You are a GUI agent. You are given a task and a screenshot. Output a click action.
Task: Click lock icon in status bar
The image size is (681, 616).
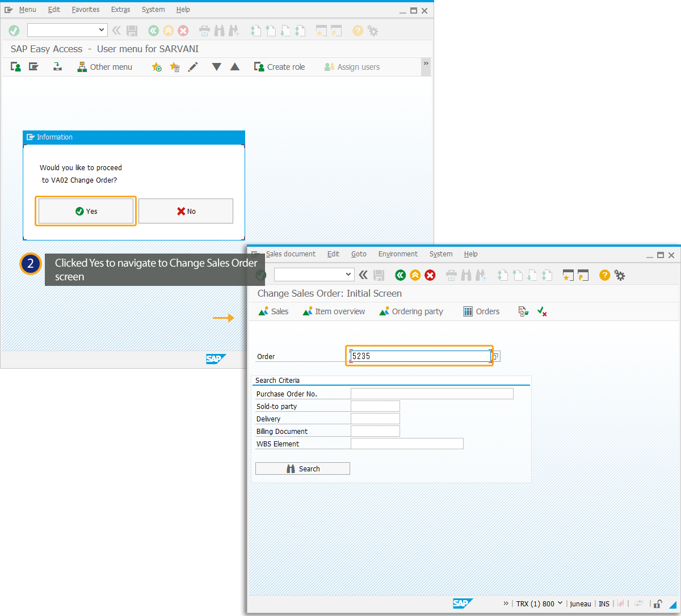(x=658, y=604)
